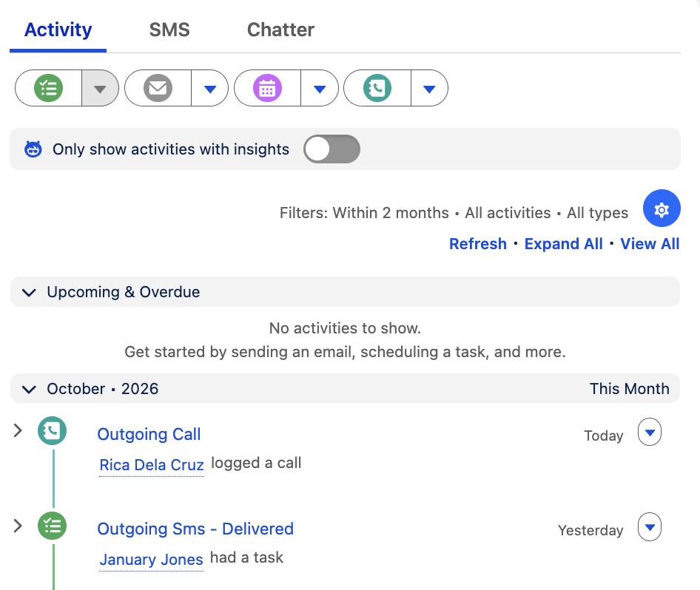Expand the Outgoing Sms - Delivered details
The width and height of the screenshot is (700, 590).
coord(18,526)
